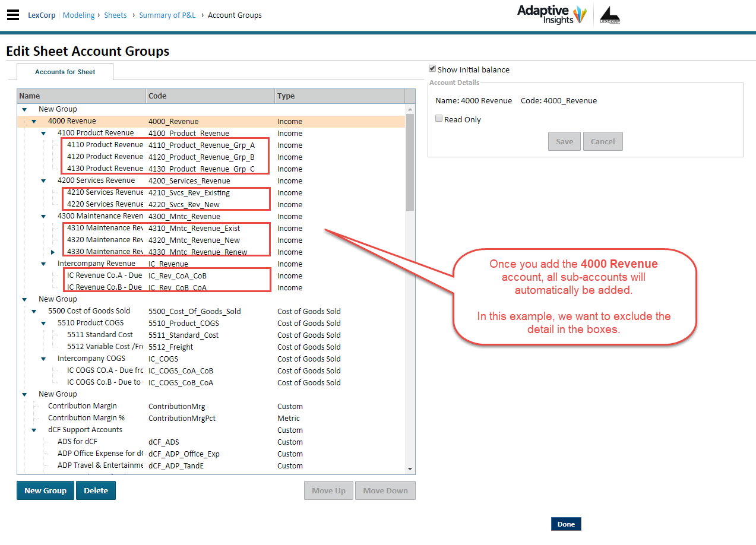Select ADP Office Expense for dCF row

[211, 454]
